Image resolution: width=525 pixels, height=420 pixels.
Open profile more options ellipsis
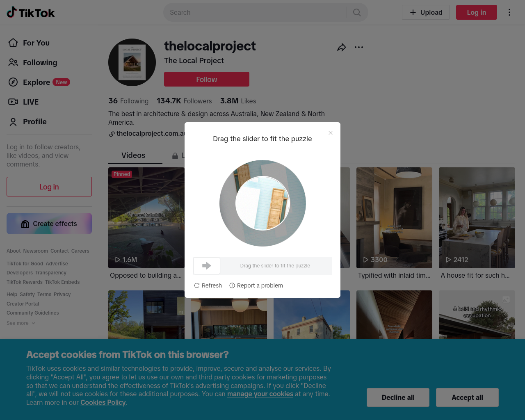[x=359, y=47]
